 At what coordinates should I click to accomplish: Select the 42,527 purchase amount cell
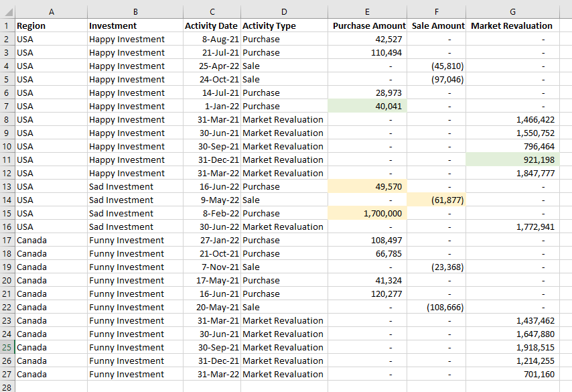point(367,39)
